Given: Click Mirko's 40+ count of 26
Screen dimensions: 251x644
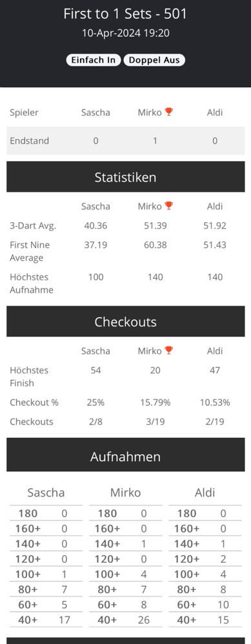Looking at the screenshot, I should tap(144, 620).
